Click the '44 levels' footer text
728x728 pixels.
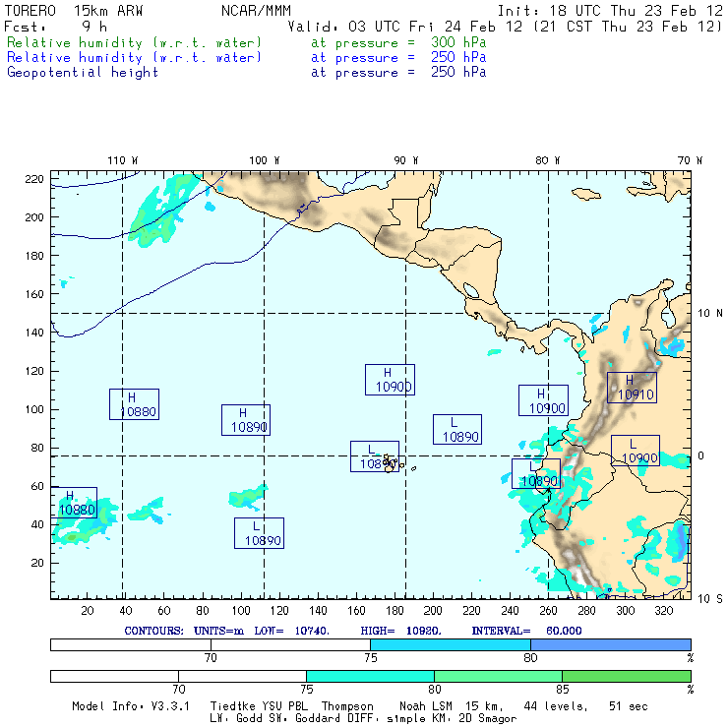(x=556, y=706)
